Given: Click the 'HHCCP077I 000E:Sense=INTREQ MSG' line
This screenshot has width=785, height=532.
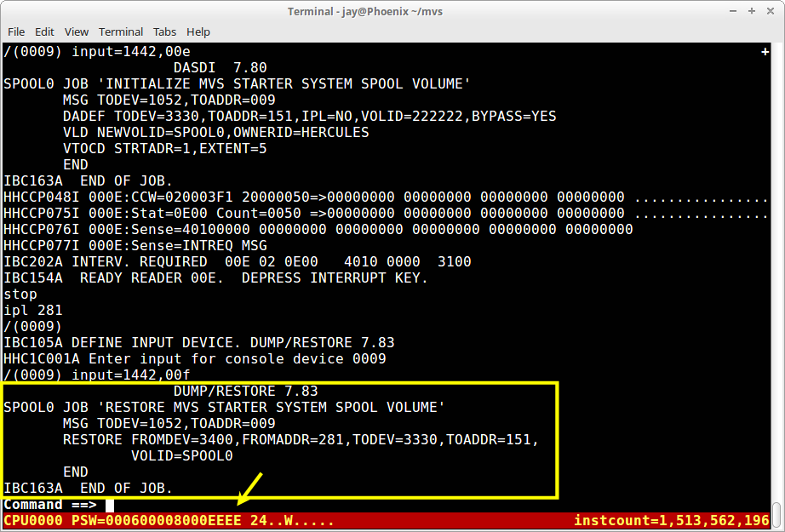Looking at the screenshot, I should [135, 245].
